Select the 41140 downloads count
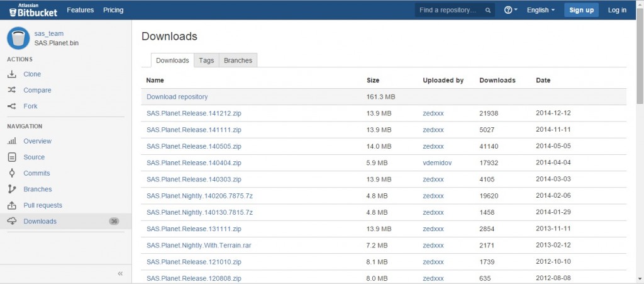 pos(489,146)
